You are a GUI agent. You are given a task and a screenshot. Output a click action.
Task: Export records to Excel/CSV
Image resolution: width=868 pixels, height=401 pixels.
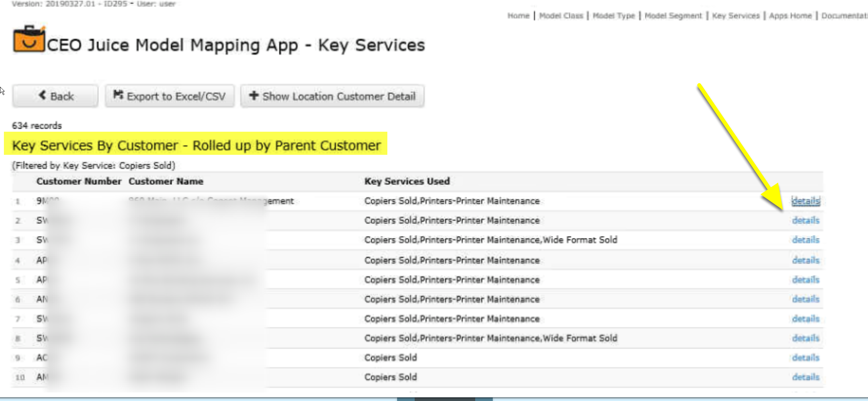coord(169,96)
